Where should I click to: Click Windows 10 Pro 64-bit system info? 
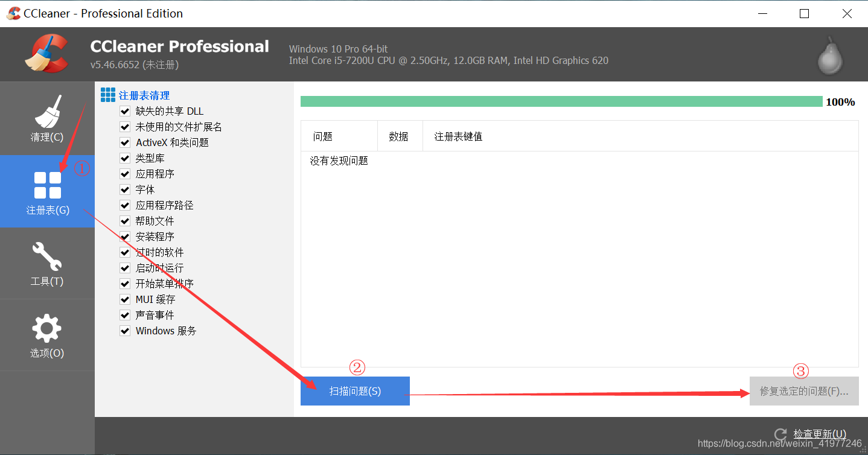tap(338, 49)
